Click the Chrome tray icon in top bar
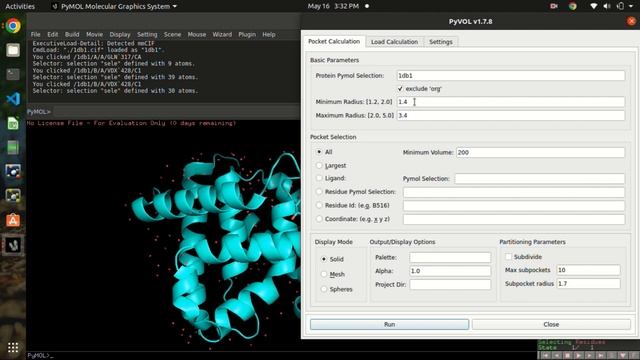 (x=572, y=6)
